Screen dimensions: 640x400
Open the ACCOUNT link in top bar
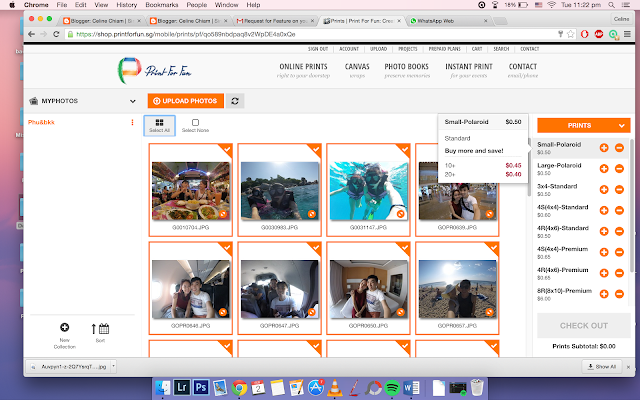349,49
